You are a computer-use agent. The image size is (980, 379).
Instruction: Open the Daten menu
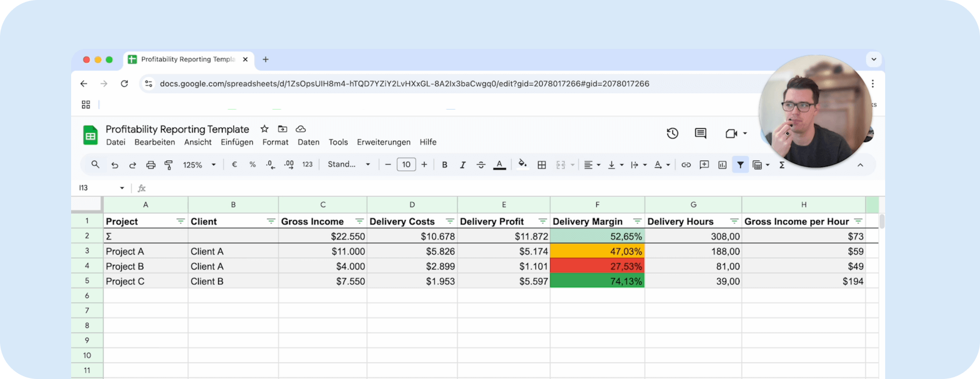pos(308,142)
